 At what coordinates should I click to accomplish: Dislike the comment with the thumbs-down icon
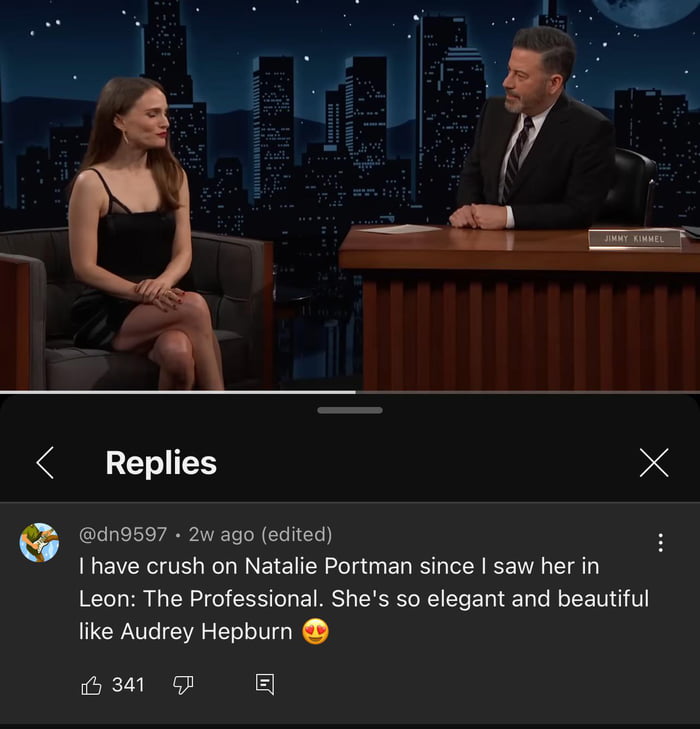click(183, 685)
